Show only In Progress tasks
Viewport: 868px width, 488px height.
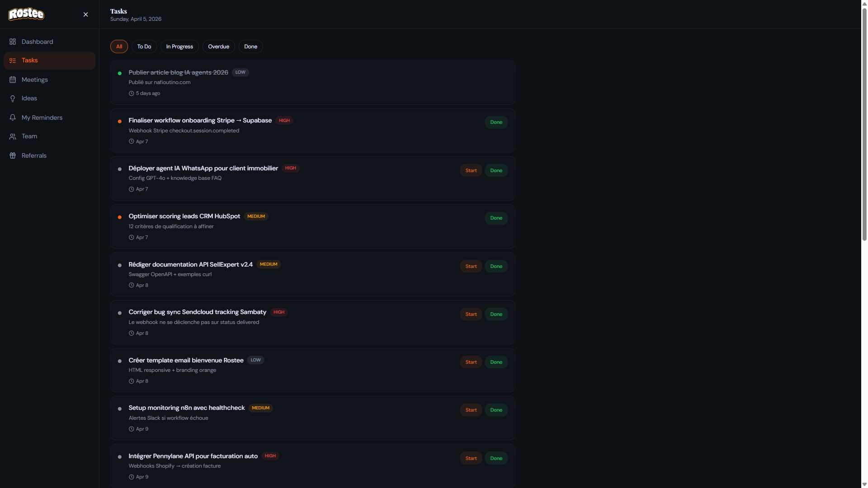pyautogui.click(x=179, y=47)
